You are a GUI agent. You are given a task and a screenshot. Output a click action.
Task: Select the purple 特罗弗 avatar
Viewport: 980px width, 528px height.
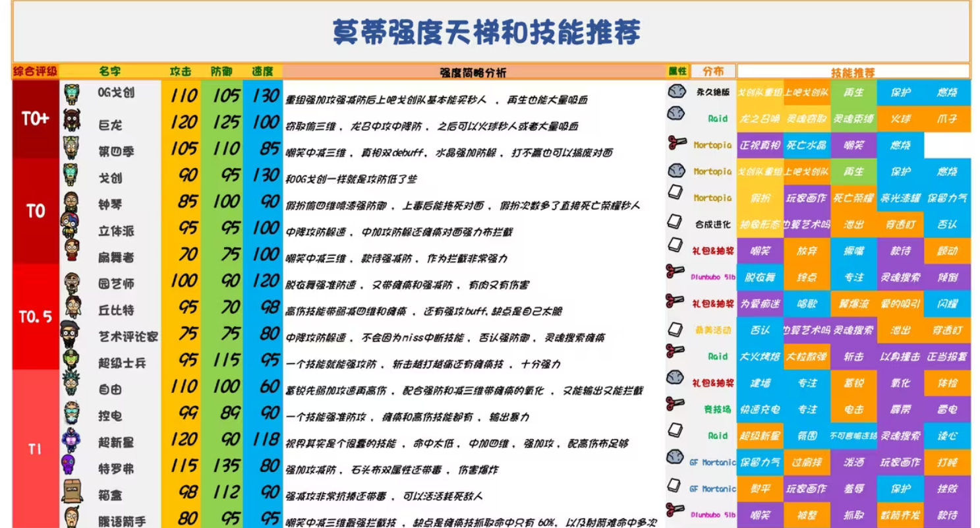pyautogui.click(x=69, y=464)
